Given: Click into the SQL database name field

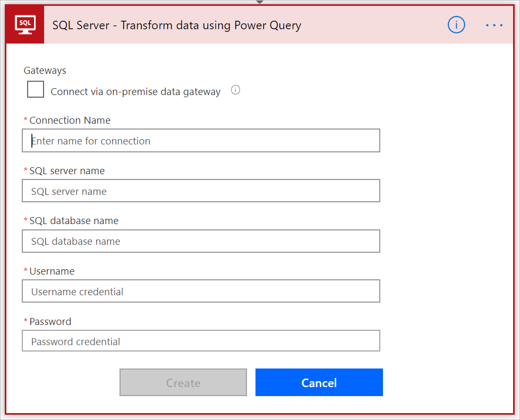Looking at the screenshot, I should (x=201, y=241).
